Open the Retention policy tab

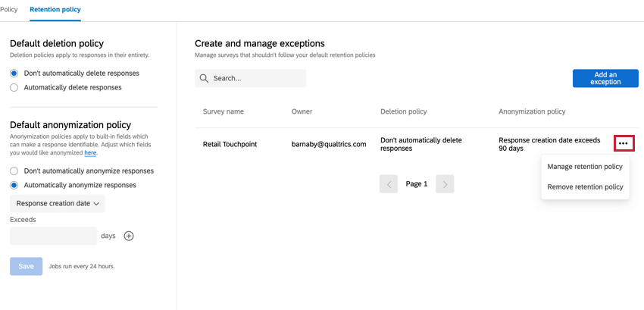[x=55, y=10]
